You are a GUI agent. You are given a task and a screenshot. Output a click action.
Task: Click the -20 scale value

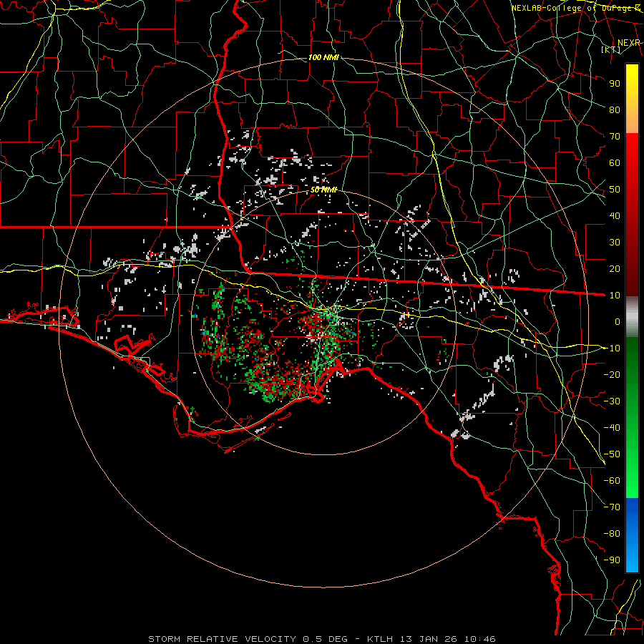coord(612,374)
